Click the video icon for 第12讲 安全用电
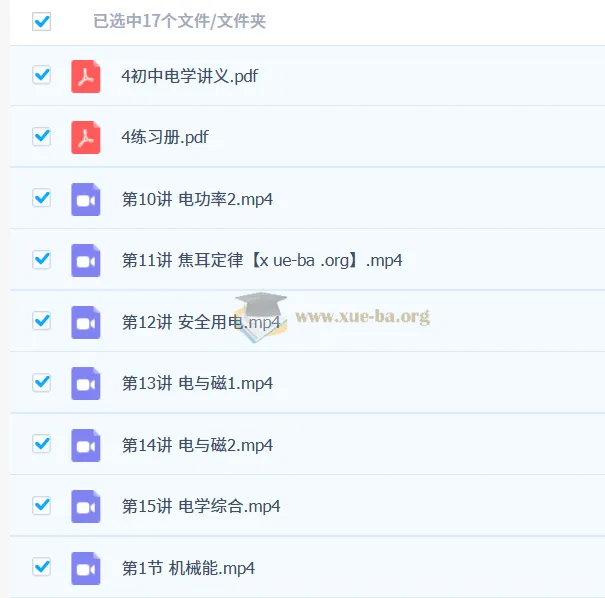 tap(86, 322)
